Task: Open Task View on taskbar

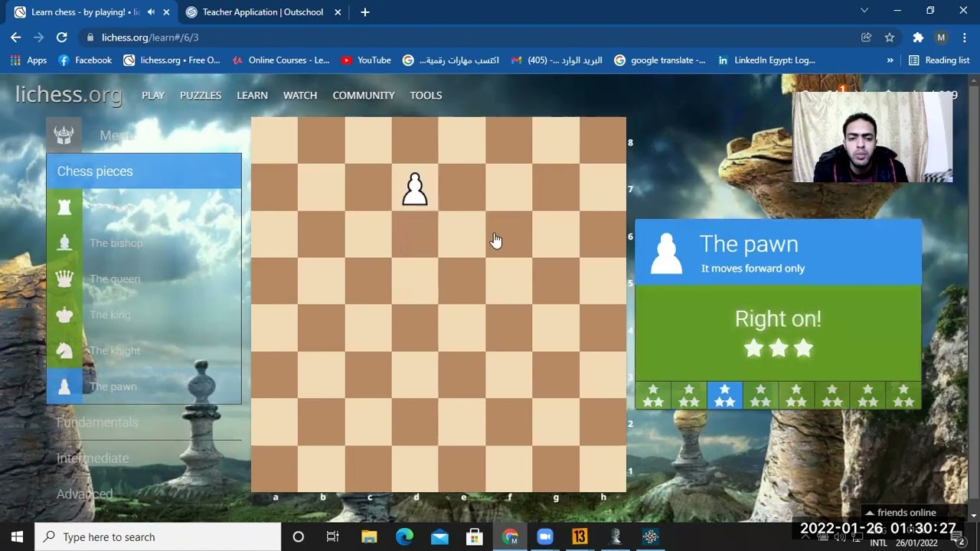Action: tap(332, 536)
